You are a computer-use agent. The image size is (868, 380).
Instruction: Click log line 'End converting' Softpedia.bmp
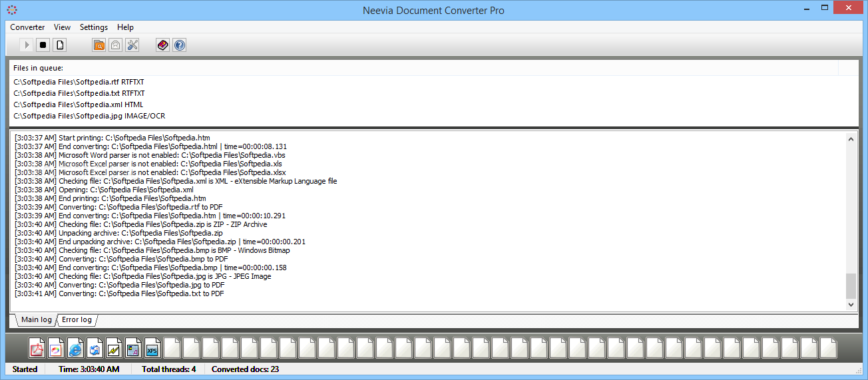click(x=151, y=268)
